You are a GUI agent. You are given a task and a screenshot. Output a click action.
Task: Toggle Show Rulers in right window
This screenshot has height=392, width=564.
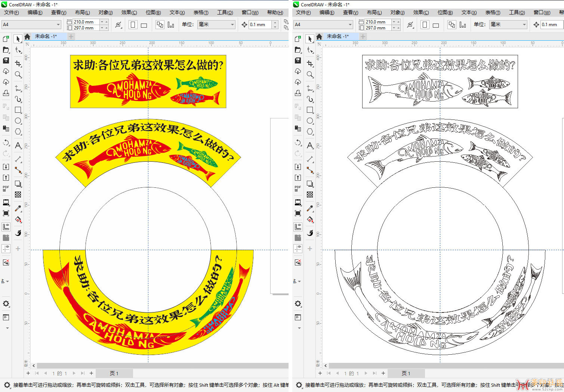coord(298,227)
